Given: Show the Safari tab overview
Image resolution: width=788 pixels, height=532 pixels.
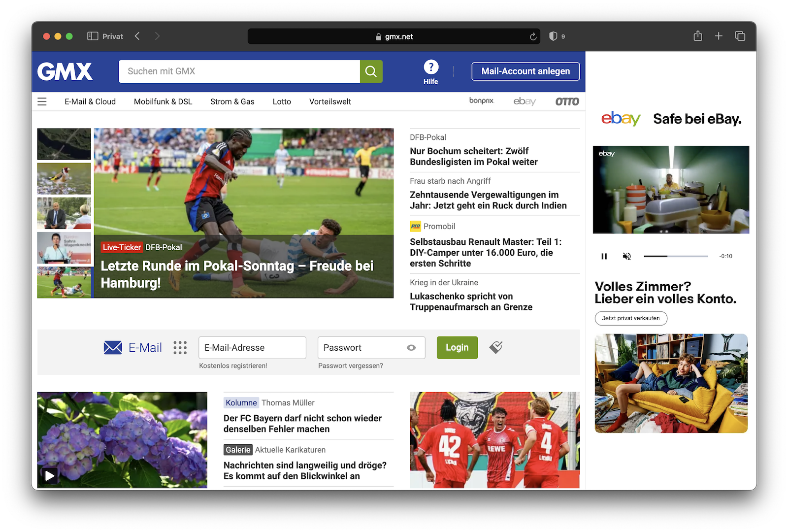Looking at the screenshot, I should [x=740, y=36].
